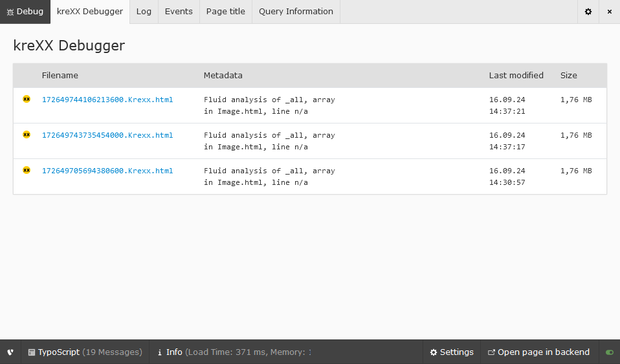Screen dimensions: 620x364
Task: Expand the TypoScript messages panel
Action: tap(85, 352)
